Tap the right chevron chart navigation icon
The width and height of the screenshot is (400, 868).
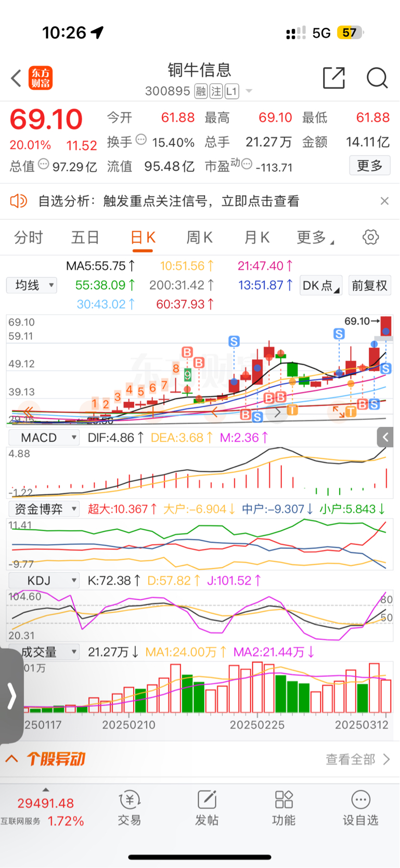[278, 412]
